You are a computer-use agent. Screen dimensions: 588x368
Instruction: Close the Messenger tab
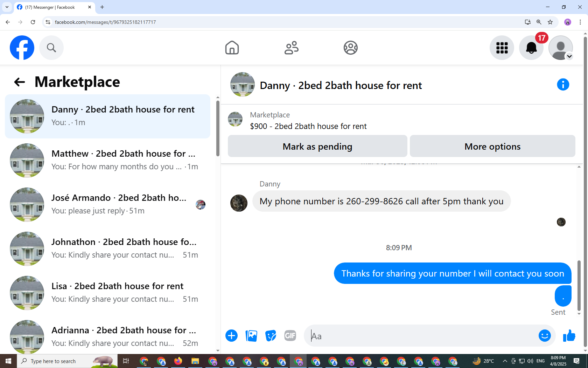tap(89, 7)
